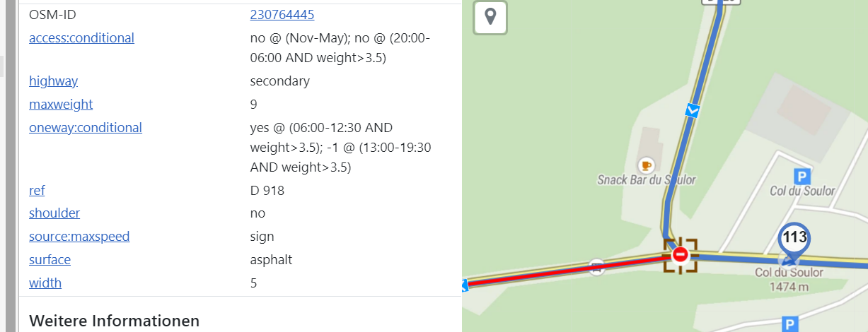Click the parking icon at bottom of map
Screen dimensions: 868x332
(789, 324)
